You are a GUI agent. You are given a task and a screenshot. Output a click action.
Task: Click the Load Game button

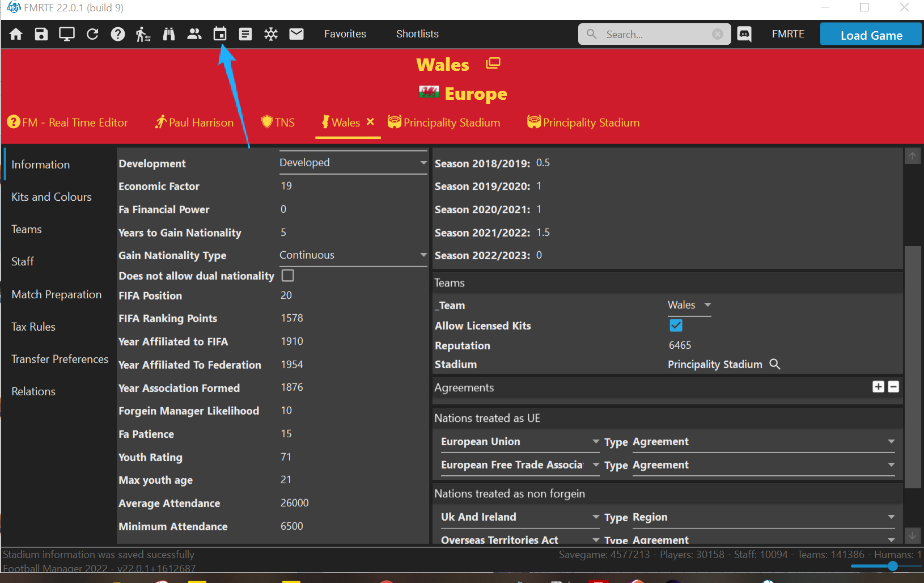coord(871,35)
